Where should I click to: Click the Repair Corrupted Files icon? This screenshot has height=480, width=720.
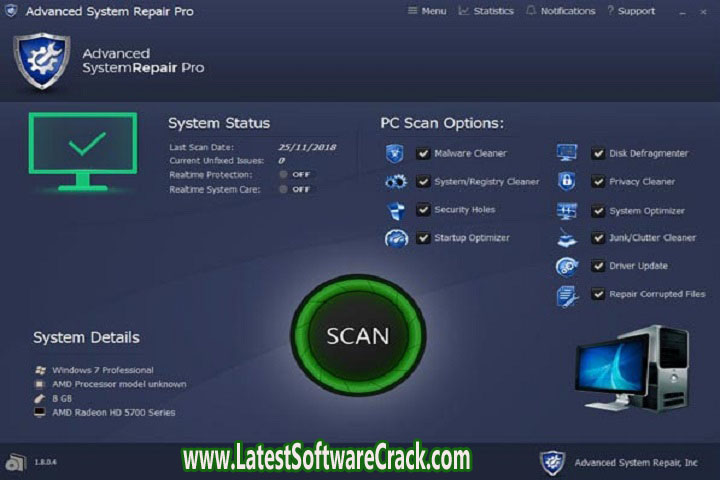pyautogui.click(x=567, y=295)
